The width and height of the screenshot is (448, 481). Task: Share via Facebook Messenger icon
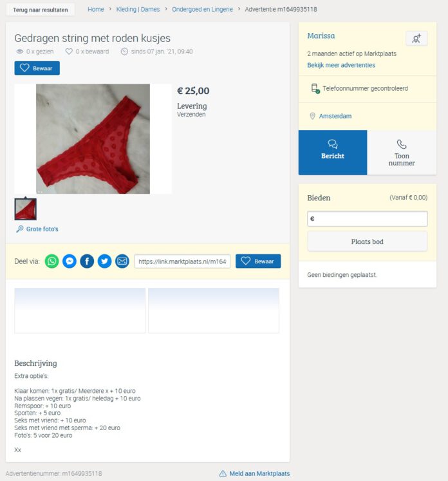tap(70, 261)
